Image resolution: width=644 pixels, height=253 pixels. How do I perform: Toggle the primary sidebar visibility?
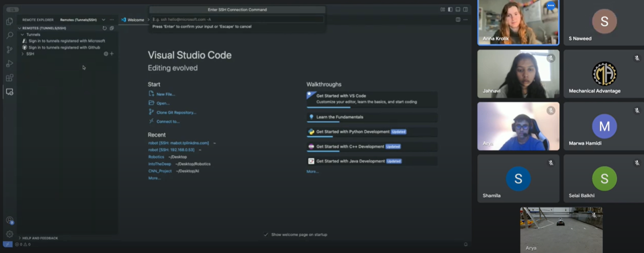450,10
